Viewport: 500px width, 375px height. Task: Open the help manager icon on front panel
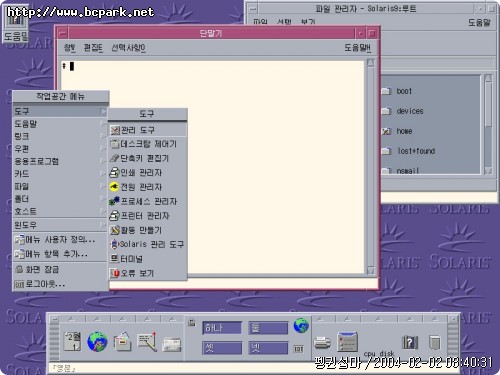[x=410, y=342]
